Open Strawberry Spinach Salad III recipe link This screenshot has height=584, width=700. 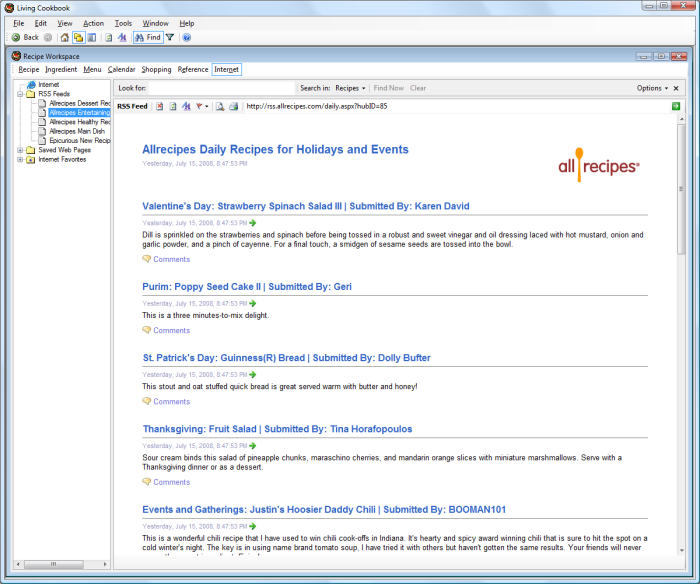tap(306, 206)
